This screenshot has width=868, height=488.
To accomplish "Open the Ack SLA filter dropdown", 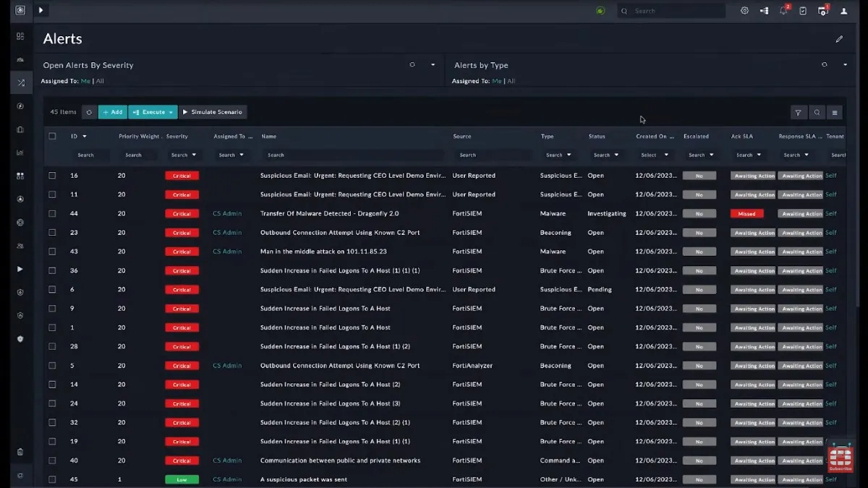I will coord(749,155).
